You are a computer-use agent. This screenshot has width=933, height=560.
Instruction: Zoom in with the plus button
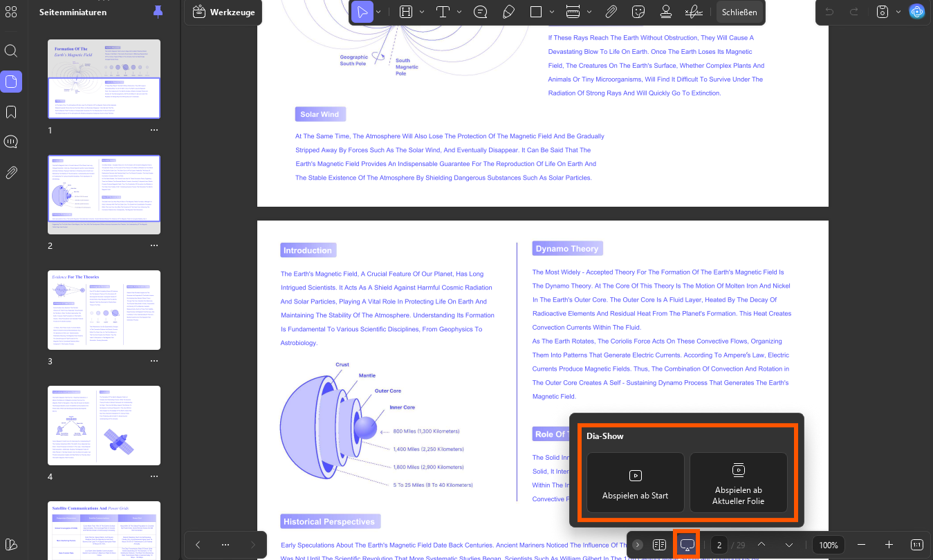pyautogui.click(x=889, y=545)
